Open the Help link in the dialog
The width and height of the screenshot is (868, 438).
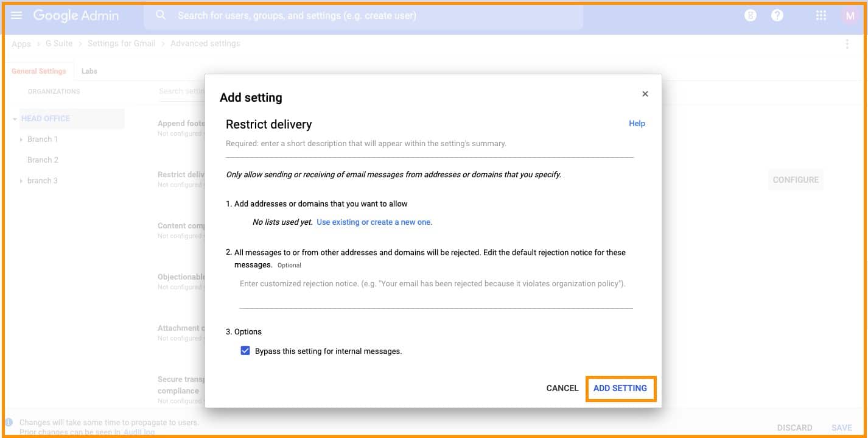(x=637, y=124)
